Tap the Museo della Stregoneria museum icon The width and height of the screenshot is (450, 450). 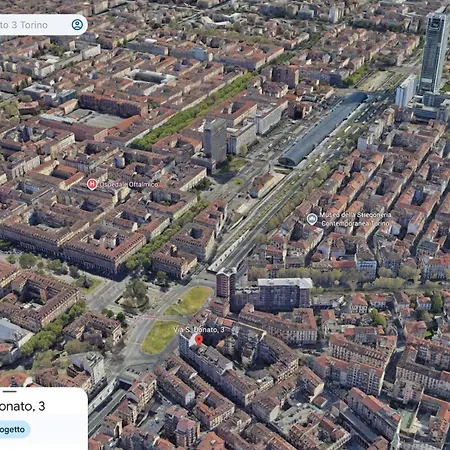point(312,219)
